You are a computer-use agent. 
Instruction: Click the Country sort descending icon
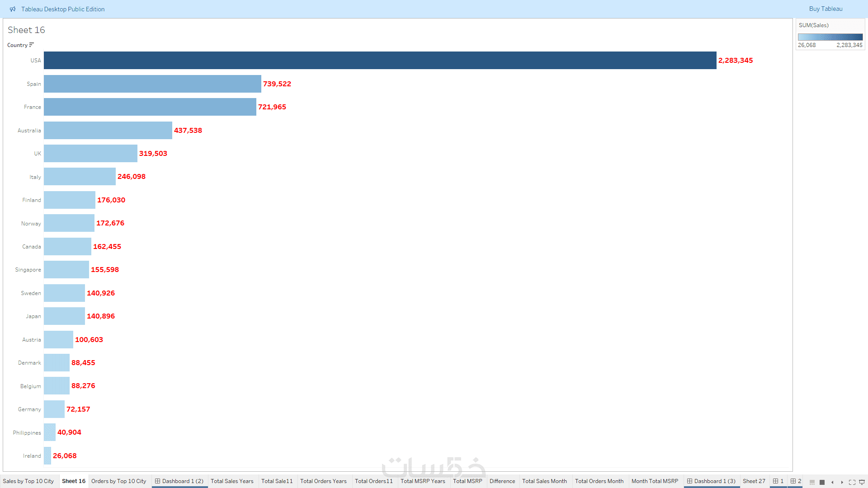click(x=32, y=45)
